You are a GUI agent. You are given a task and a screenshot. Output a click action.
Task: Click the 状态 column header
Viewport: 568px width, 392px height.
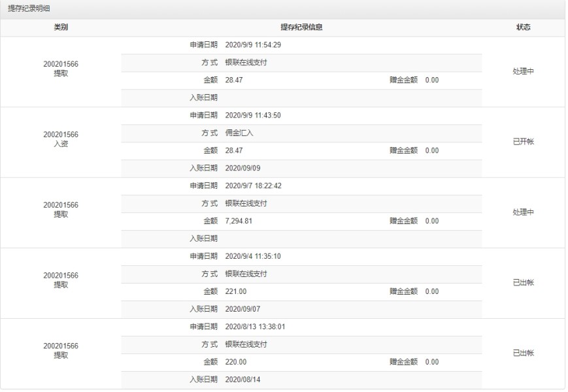523,27
